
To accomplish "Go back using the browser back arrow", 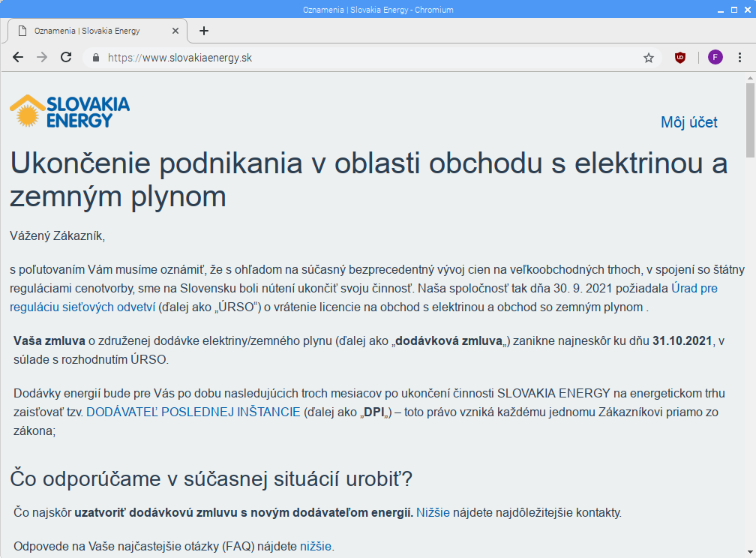I will [x=18, y=58].
